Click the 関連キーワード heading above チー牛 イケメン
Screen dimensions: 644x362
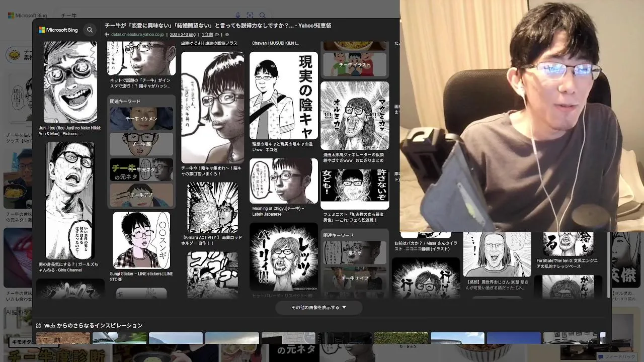point(125,101)
